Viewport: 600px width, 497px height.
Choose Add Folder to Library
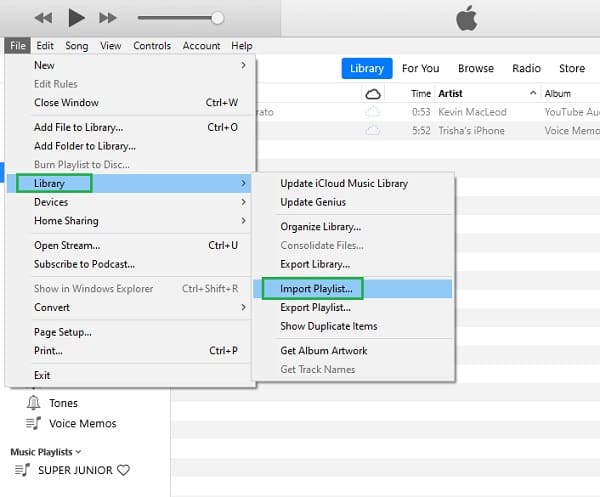130,146
